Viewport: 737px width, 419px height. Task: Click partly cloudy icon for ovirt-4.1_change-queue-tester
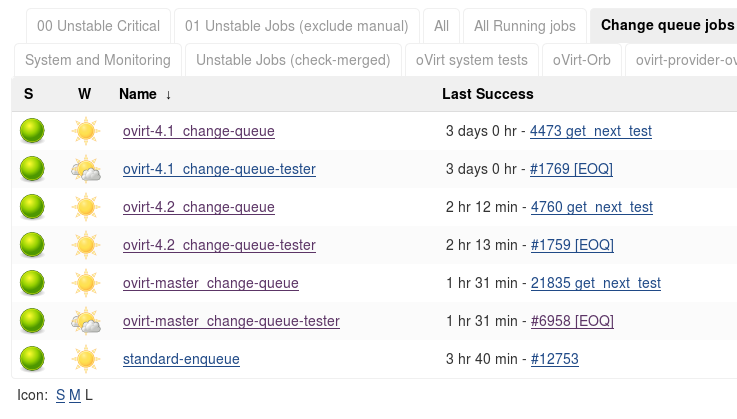pyautogui.click(x=86, y=169)
